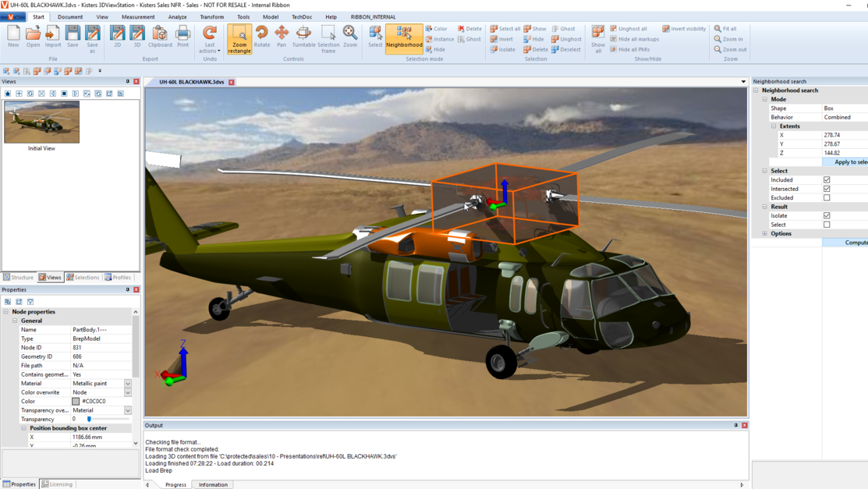Click Fit all zoom icon
The image size is (868, 489).
pos(725,29)
